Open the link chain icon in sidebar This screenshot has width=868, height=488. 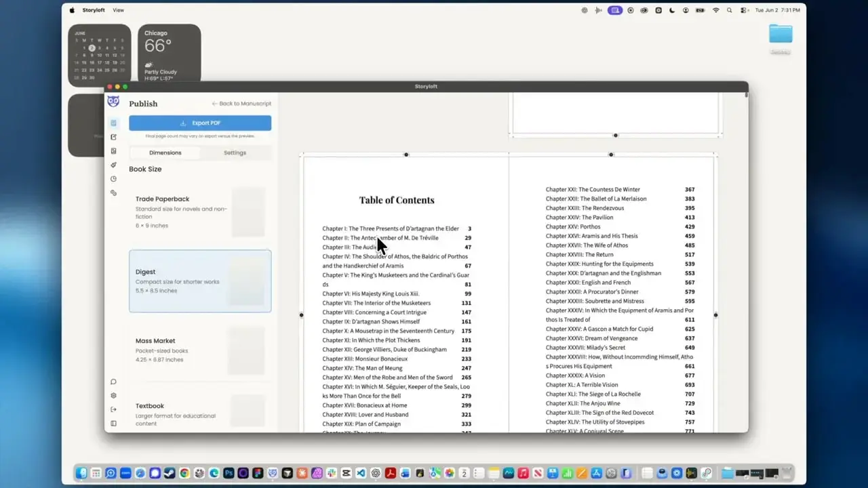click(x=113, y=193)
